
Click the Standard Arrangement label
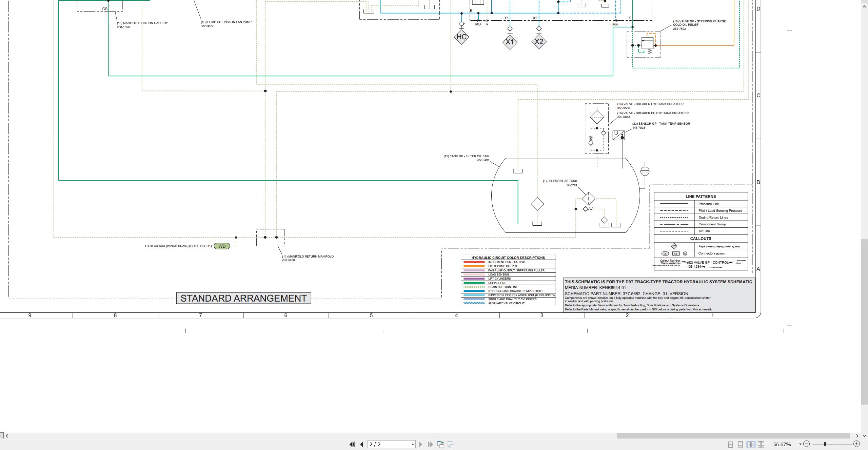(243, 298)
